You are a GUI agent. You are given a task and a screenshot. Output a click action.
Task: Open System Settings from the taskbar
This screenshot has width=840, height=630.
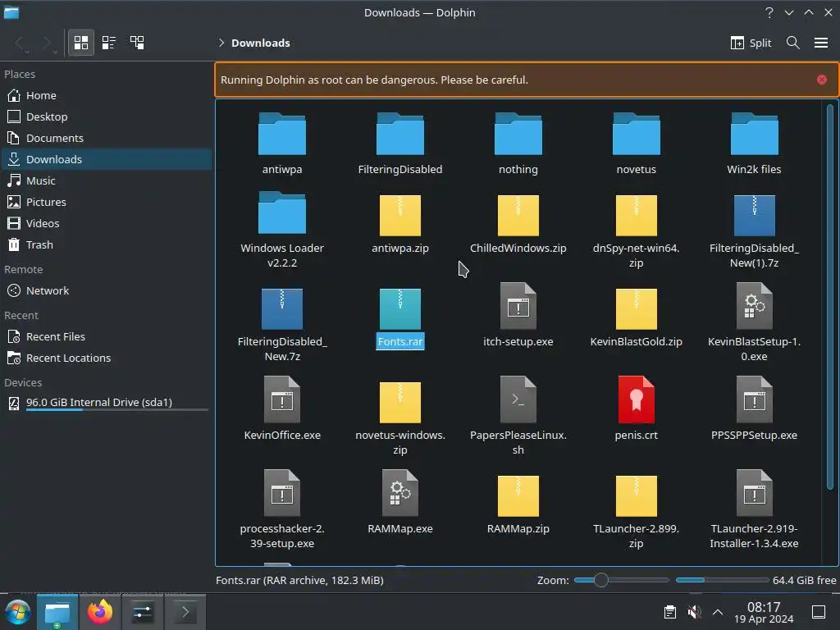(x=143, y=612)
